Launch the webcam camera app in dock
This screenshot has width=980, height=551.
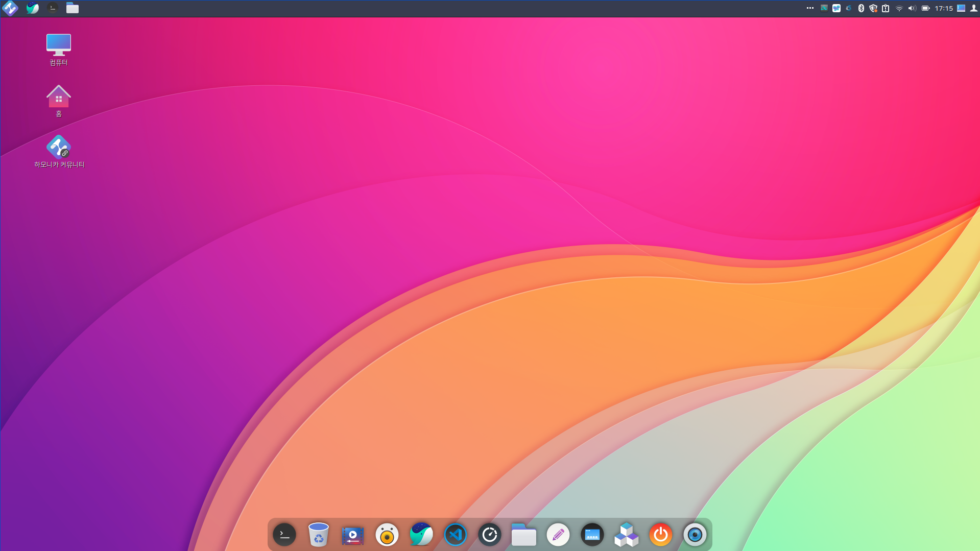pyautogui.click(x=695, y=535)
